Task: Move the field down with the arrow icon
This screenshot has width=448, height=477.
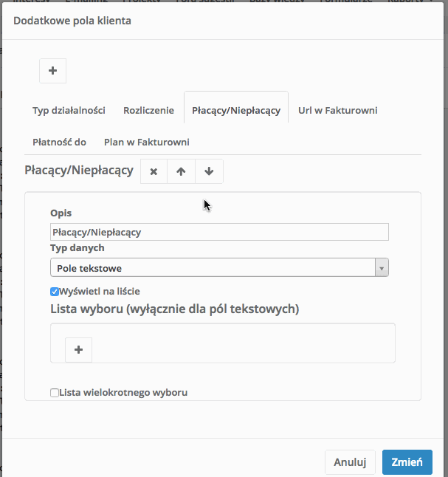Action: tap(209, 171)
